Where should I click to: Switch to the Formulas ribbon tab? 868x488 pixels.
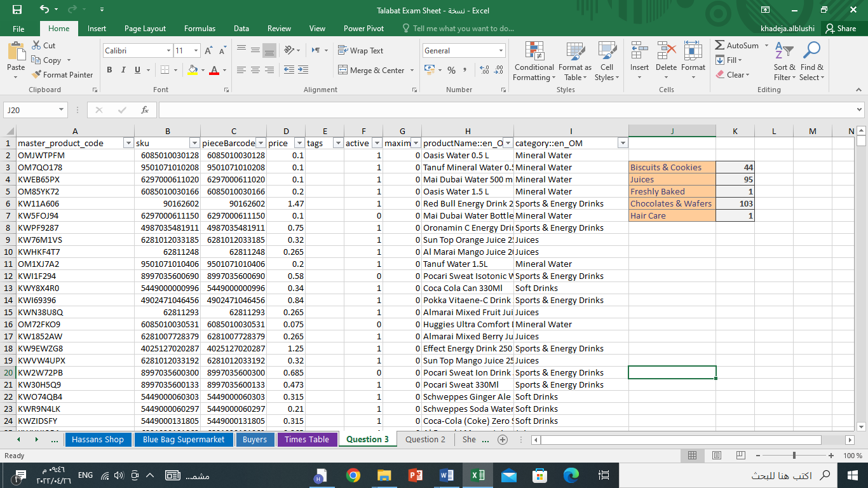click(x=199, y=28)
